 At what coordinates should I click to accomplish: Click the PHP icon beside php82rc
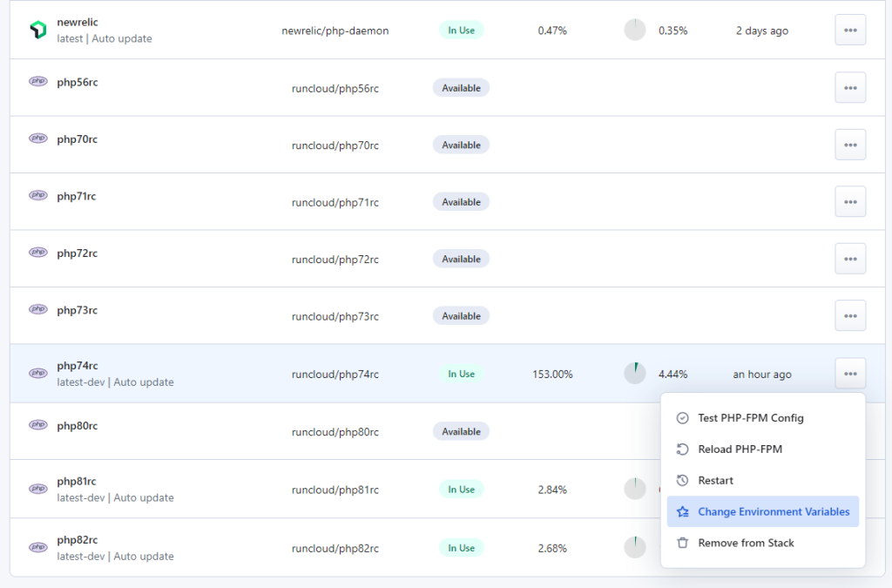coord(38,547)
